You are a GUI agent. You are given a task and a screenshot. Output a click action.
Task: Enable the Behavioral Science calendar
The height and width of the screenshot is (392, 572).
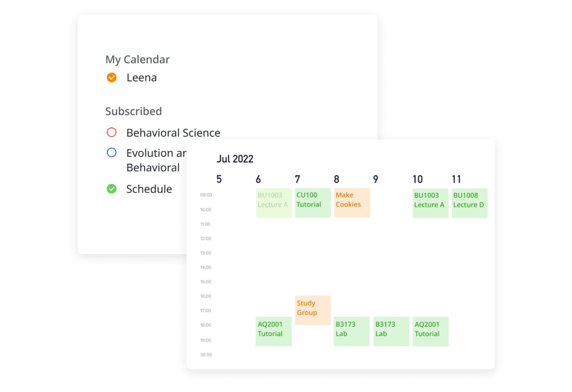point(112,133)
